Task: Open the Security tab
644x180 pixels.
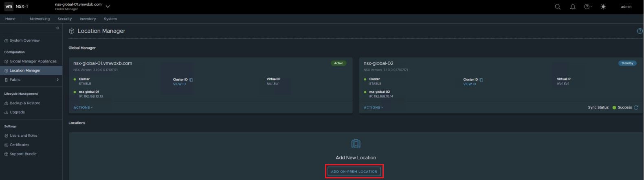Action: (x=64, y=19)
